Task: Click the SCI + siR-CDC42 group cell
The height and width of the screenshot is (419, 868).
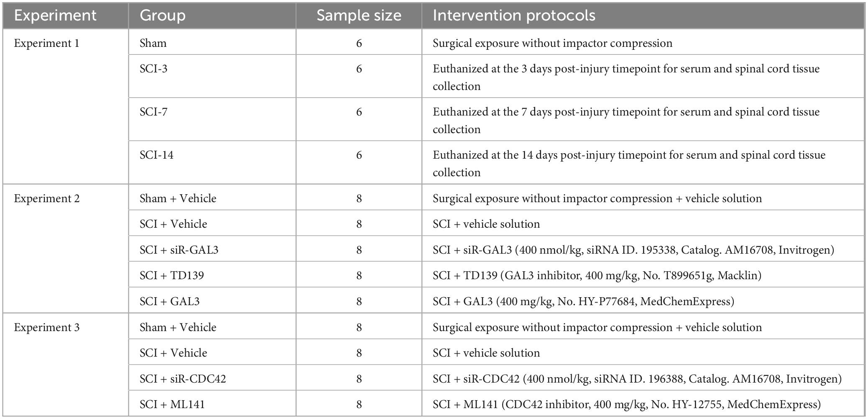Action: click(x=183, y=379)
